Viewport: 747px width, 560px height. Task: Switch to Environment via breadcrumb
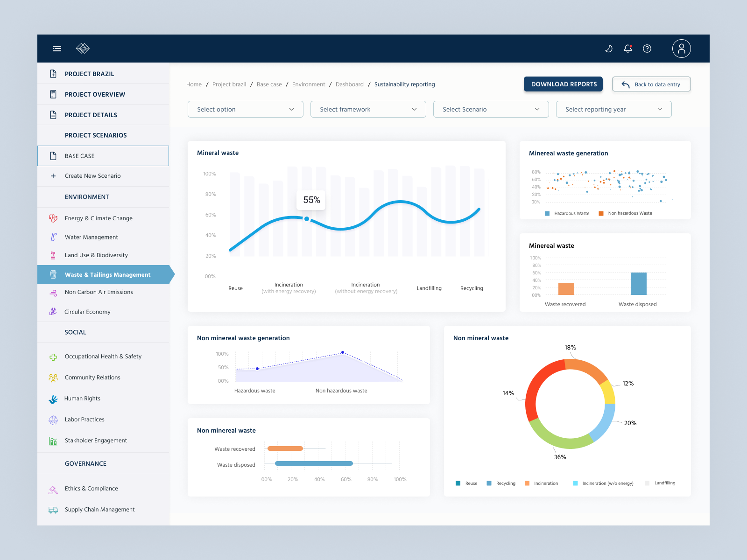point(309,84)
